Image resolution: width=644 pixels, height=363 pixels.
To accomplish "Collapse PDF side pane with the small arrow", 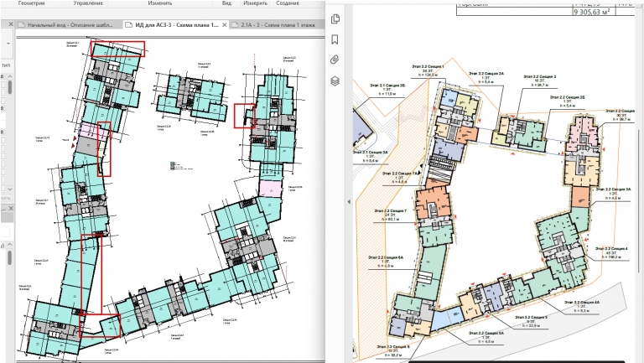I will pyautogui.click(x=349, y=202).
